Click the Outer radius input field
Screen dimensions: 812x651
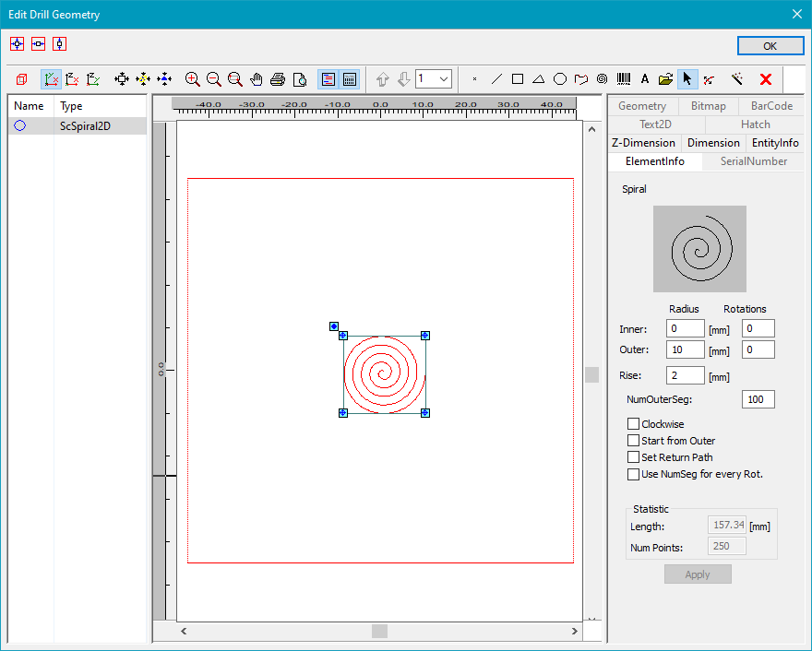click(685, 349)
